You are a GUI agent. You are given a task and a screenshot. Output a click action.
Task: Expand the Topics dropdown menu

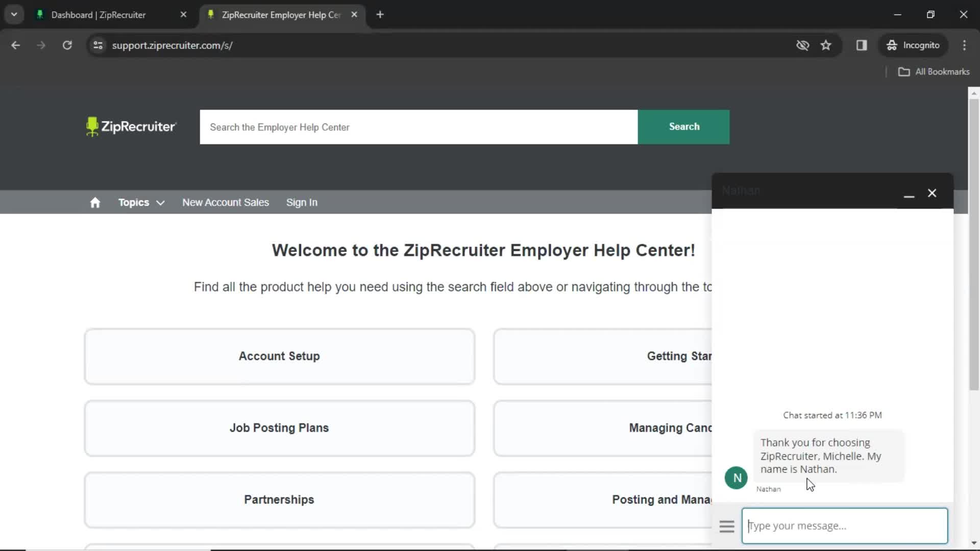coord(141,203)
